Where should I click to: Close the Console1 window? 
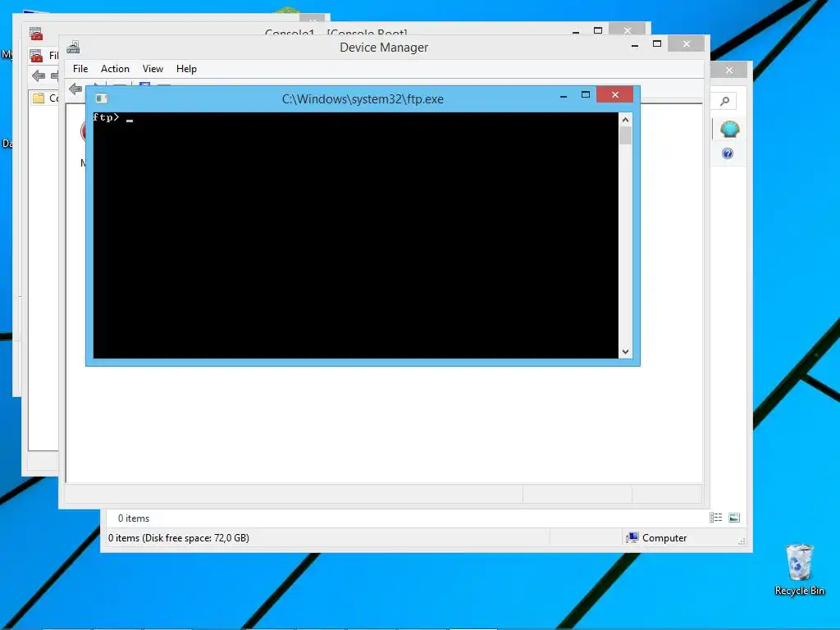628,30
